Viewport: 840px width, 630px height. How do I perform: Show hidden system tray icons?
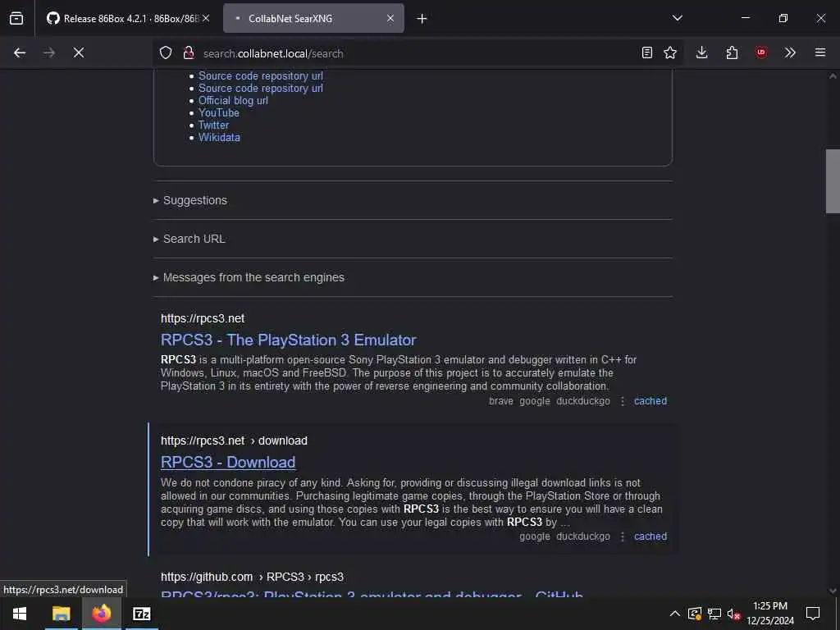(x=675, y=614)
